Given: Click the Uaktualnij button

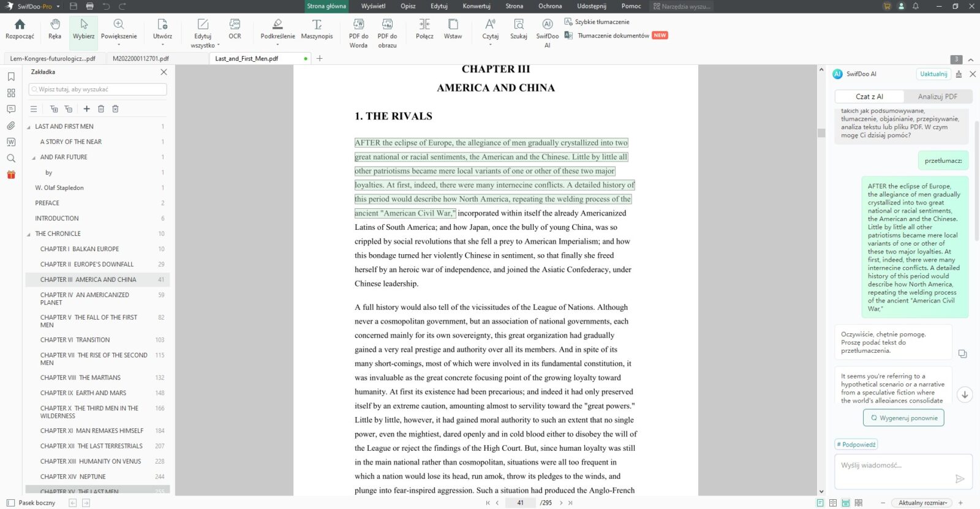Looking at the screenshot, I should 933,74.
